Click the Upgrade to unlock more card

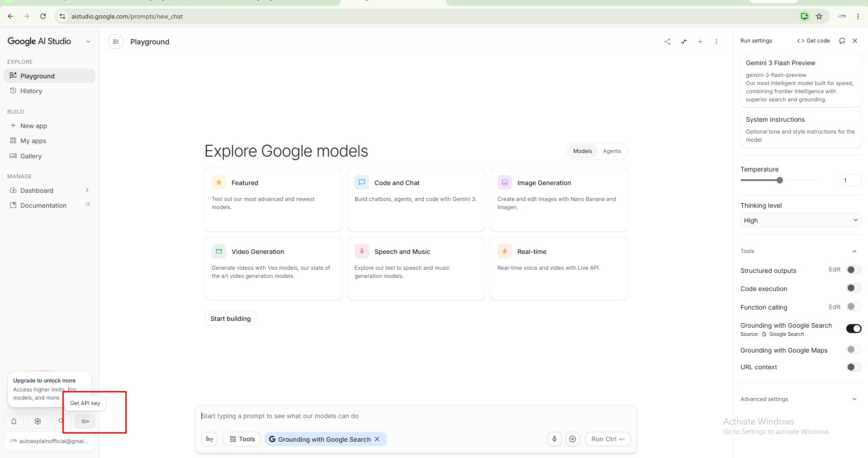click(49, 389)
